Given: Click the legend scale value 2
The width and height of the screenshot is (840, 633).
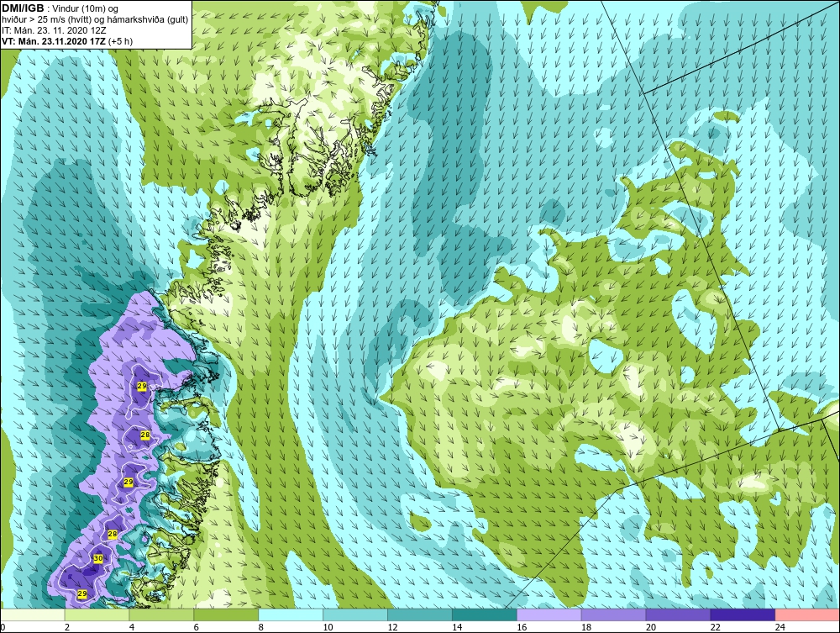Looking at the screenshot, I should tap(67, 627).
